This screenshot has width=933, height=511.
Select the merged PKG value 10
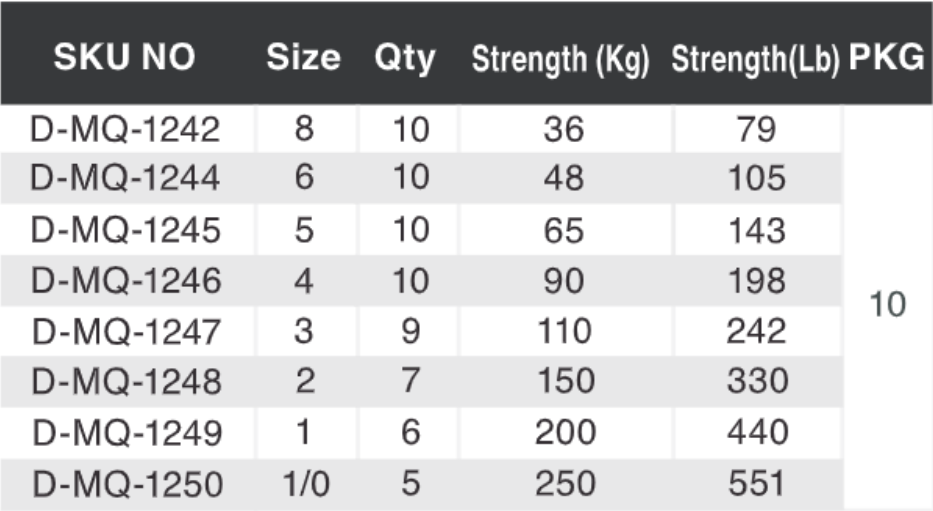pos(888,305)
